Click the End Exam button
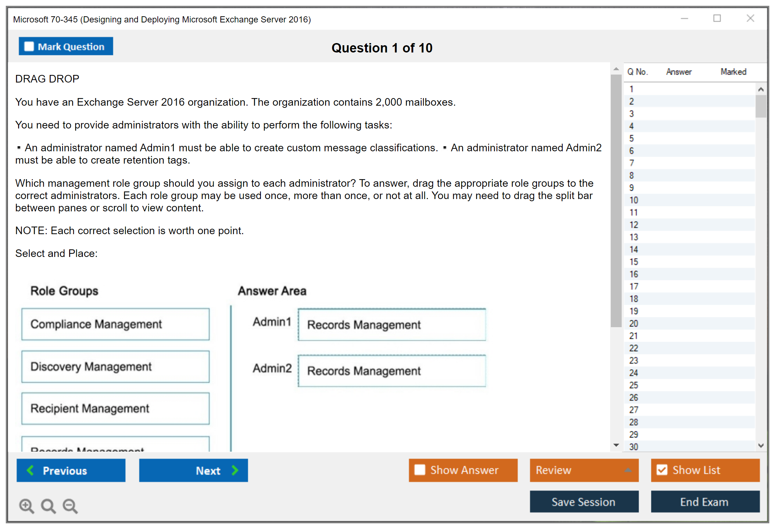 705,502
